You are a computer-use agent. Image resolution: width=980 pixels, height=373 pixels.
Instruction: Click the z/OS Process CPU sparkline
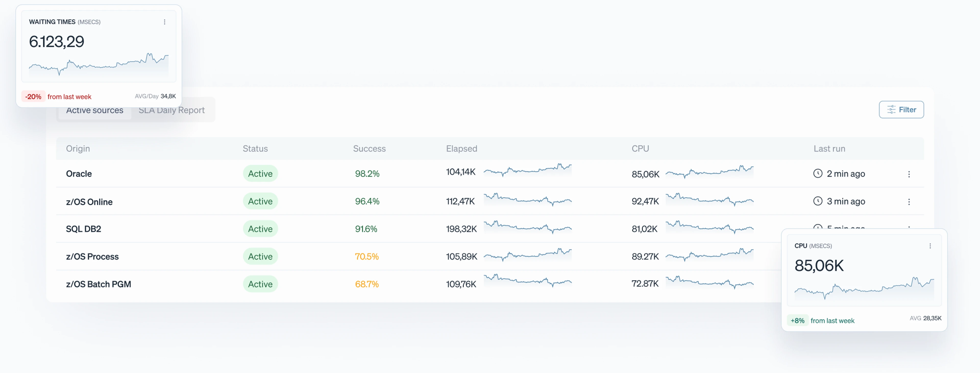click(709, 254)
